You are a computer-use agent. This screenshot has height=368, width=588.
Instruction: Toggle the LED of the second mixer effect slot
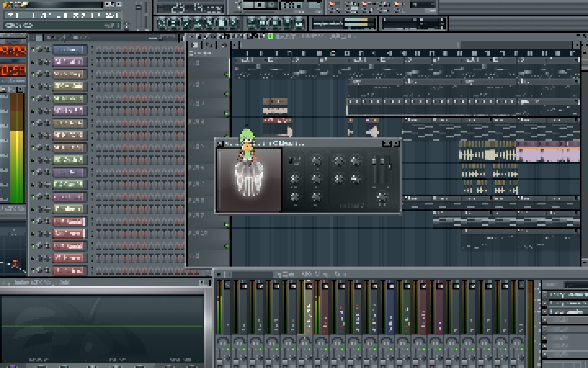click(x=545, y=303)
